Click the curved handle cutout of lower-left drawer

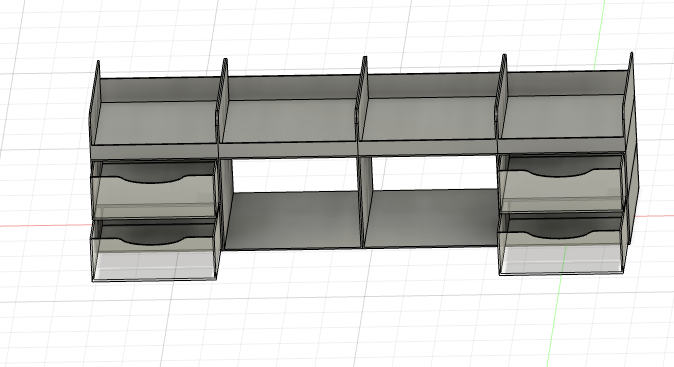150,241
